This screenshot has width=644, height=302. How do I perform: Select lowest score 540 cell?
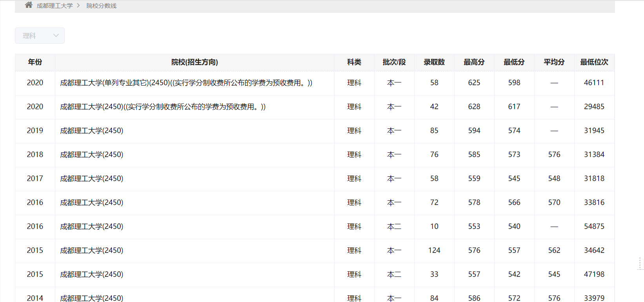click(514, 227)
